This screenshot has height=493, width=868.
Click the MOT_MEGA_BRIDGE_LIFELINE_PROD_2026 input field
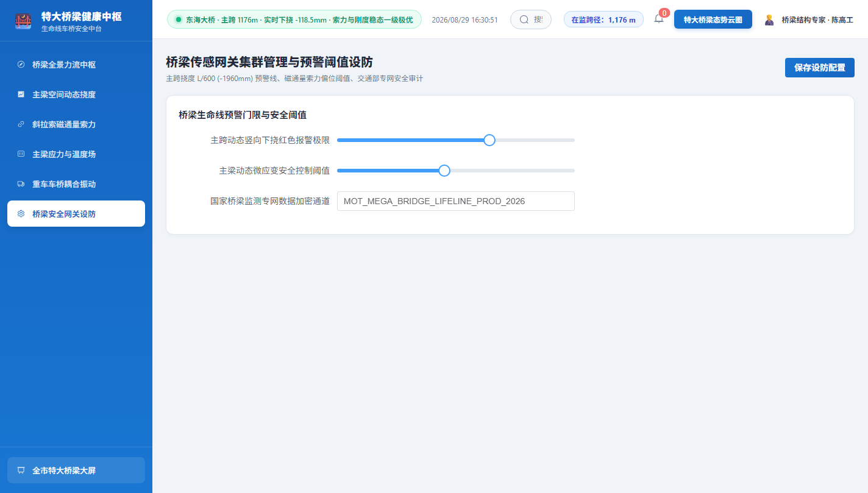tap(456, 201)
